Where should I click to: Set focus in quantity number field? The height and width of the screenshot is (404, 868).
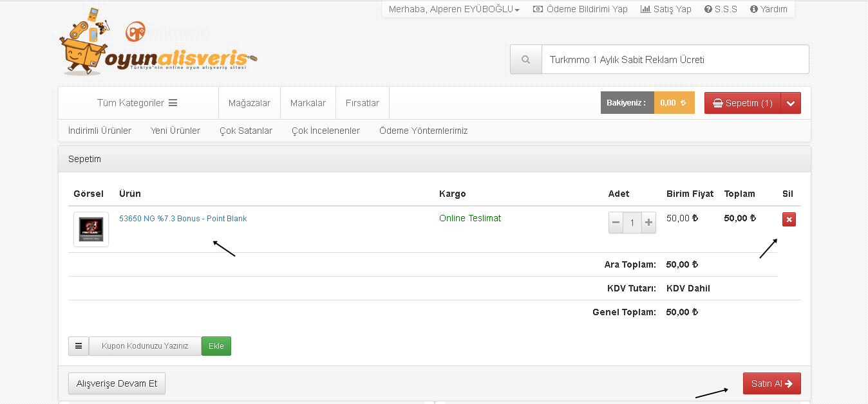click(x=632, y=223)
